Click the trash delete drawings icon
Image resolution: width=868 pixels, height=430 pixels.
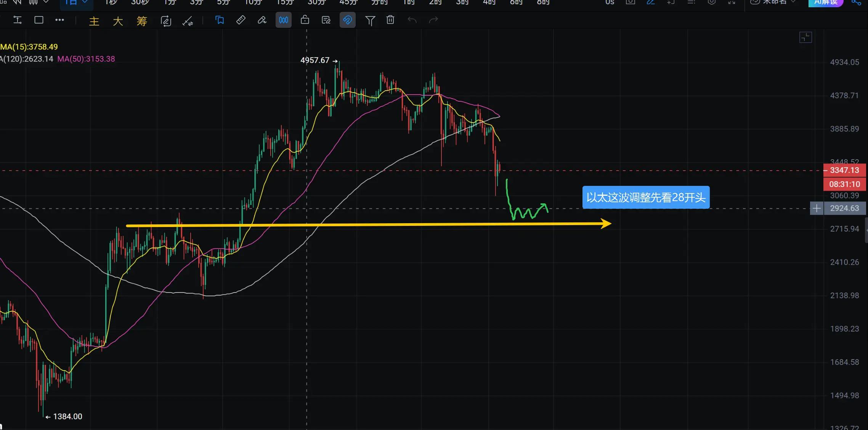click(x=390, y=20)
